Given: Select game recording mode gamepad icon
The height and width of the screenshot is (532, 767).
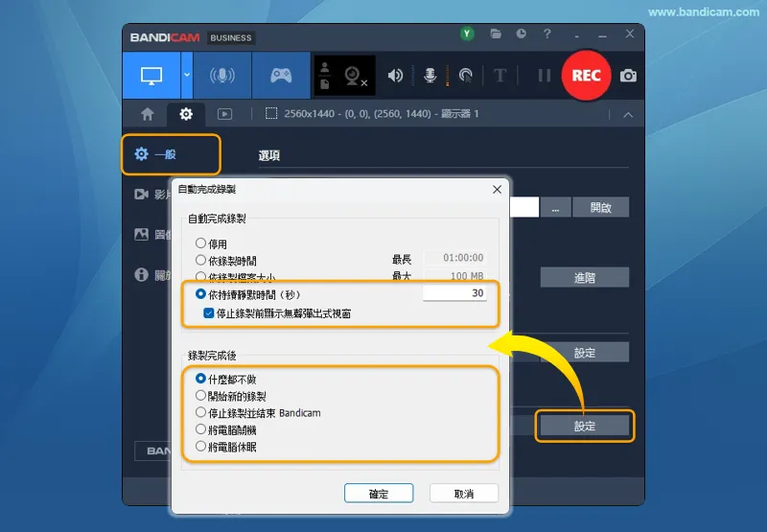Looking at the screenshot, I should pyautogui.click(x=281, y=76).
